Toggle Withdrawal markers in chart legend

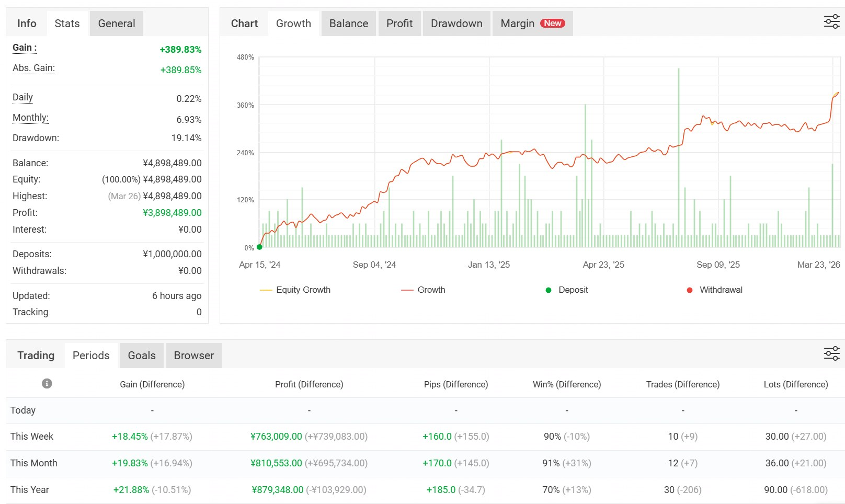(x=714, y=290)
